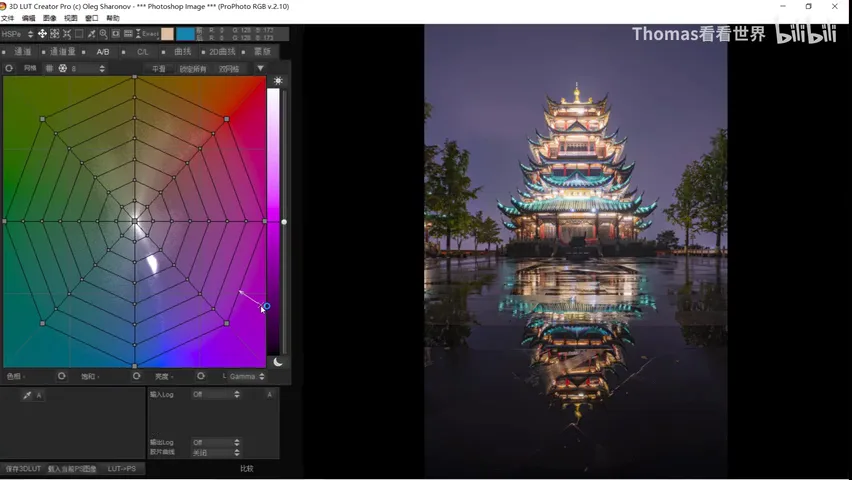This screenshot has height=480, width=852.
Task: Reset hue with 色相 circular arrow icon
Action: 61,376
